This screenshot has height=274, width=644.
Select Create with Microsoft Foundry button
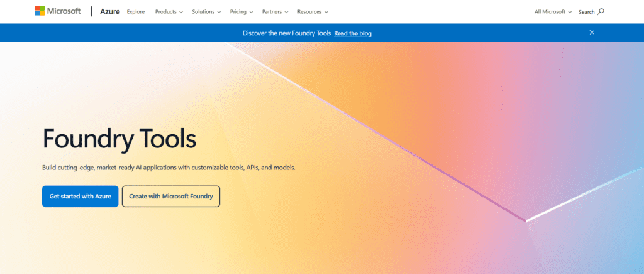170,197
